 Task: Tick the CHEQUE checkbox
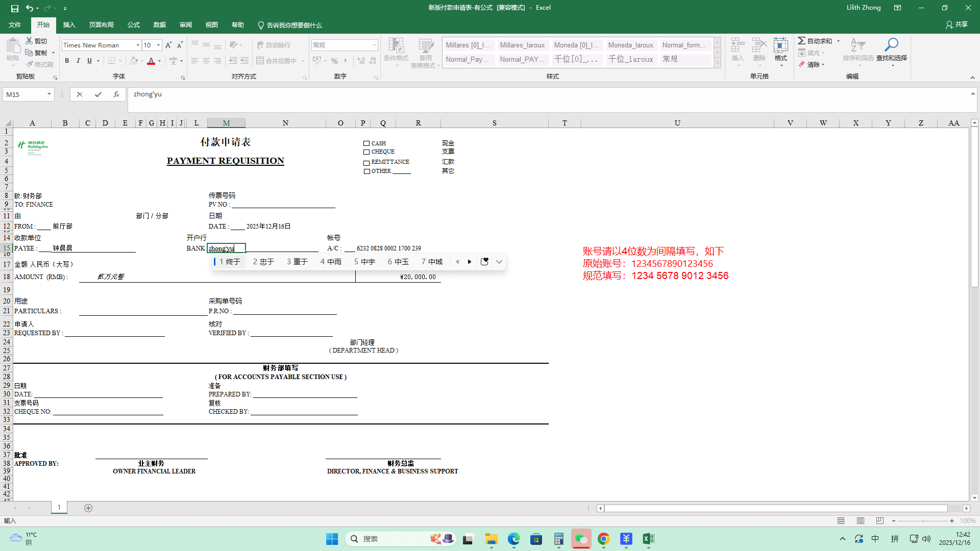click(x=366, y=152)
